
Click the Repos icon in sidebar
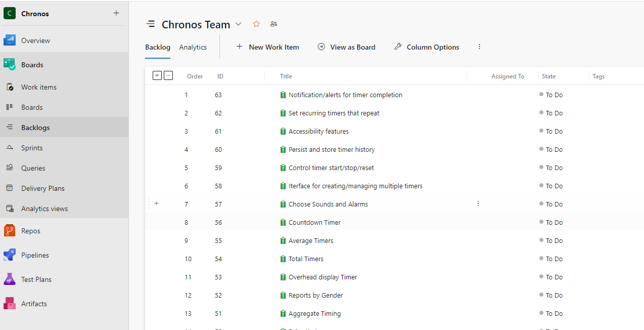pos(10,231)
